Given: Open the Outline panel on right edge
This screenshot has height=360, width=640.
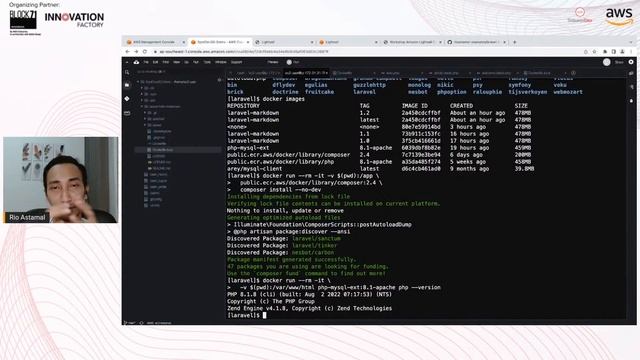Looking at the screenshot, I should click(x=631, y=87).
